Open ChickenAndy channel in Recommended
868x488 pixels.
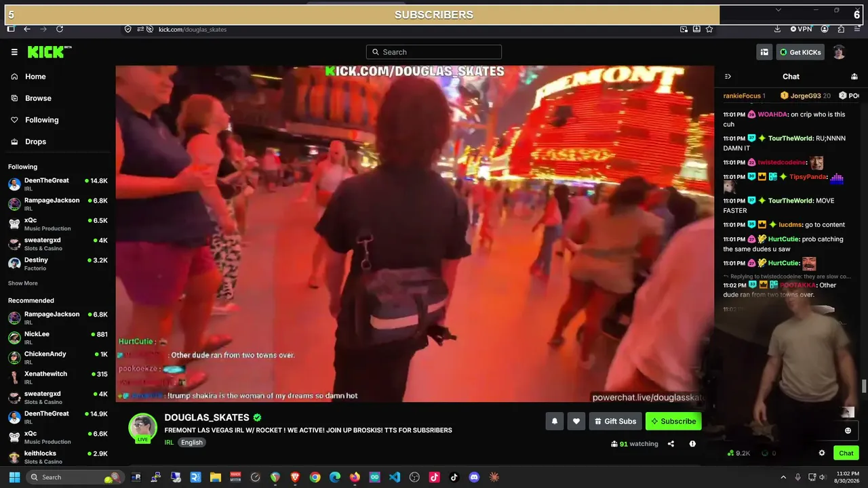click(58, 357)
